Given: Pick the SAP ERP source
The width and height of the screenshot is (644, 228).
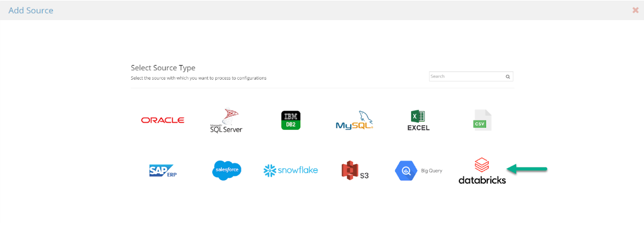Looking at the screenshot, I should pyautogui.click(x=163, y=170).
